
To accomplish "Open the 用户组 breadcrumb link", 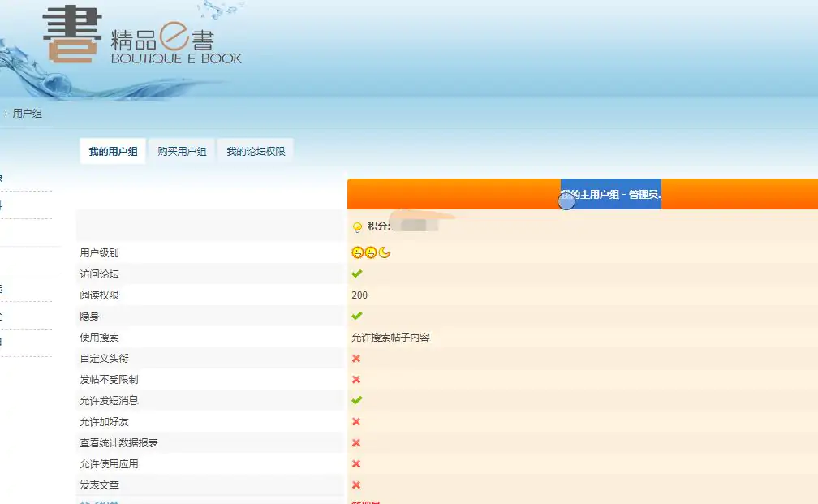I will click(27, 114).
